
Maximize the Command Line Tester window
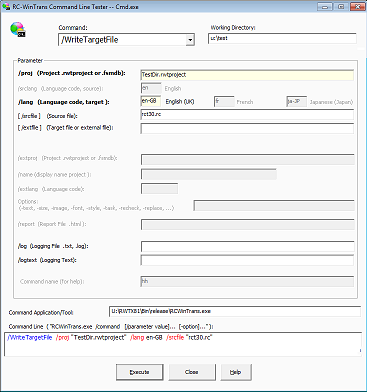tap(341, 7)
